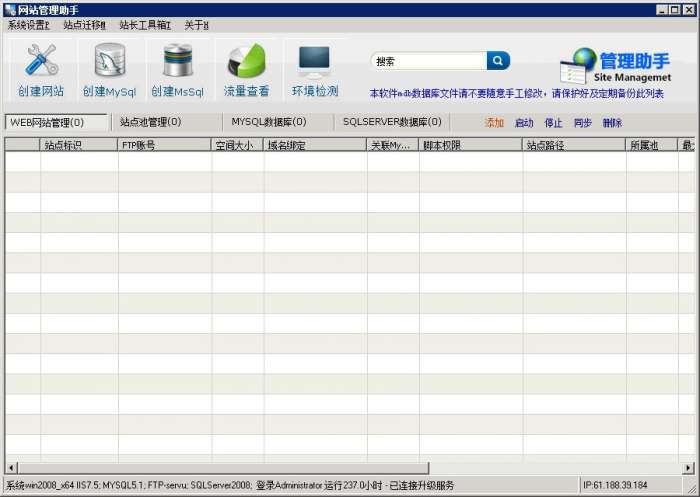Viewport: 700px width, 497px height.
Task: Open 流量查看 traffic viewer icon
Action: click(x=246, y=62)
